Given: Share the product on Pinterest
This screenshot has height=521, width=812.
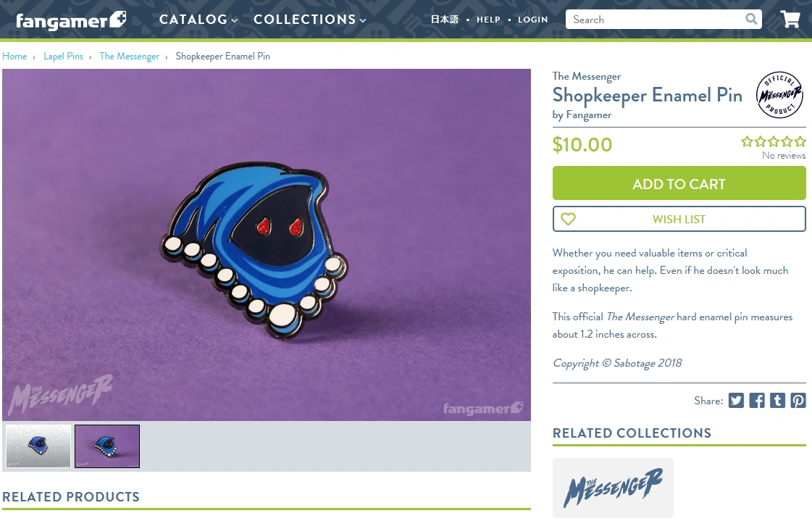Looking at the screenshot, I should coord(798,400).
